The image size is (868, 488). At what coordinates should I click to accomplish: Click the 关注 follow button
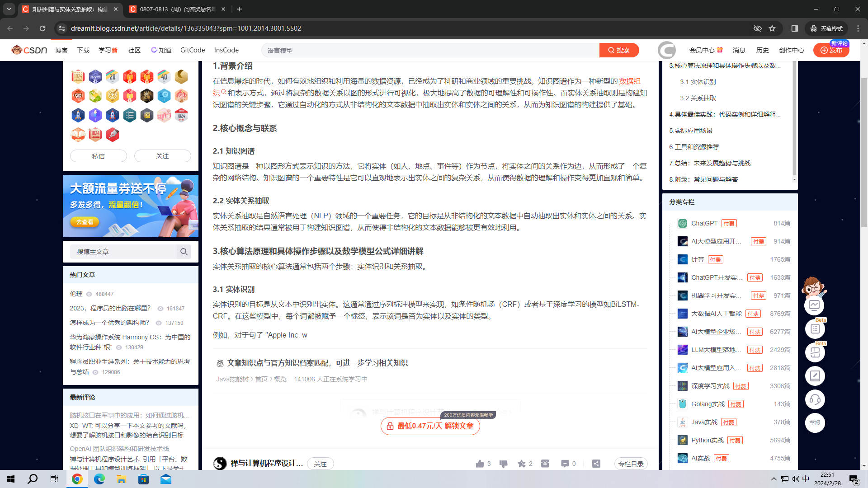tap(162, 155)
